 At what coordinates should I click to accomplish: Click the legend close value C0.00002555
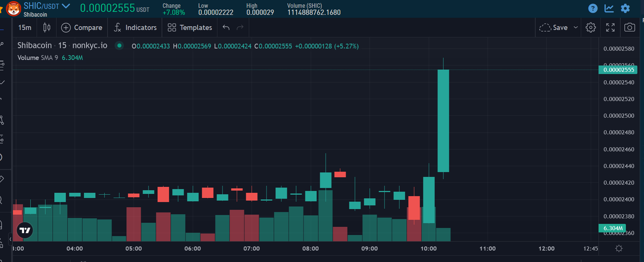pos(273,46)
